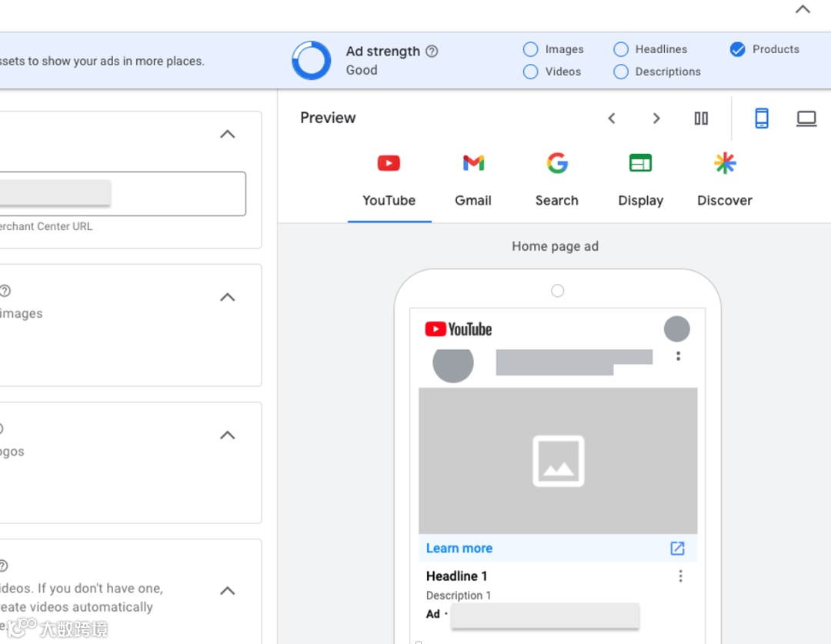Image resolution: width=831 pixels, height=644 pixels.
Task: Open the Display preview tab
Action: 641,180
